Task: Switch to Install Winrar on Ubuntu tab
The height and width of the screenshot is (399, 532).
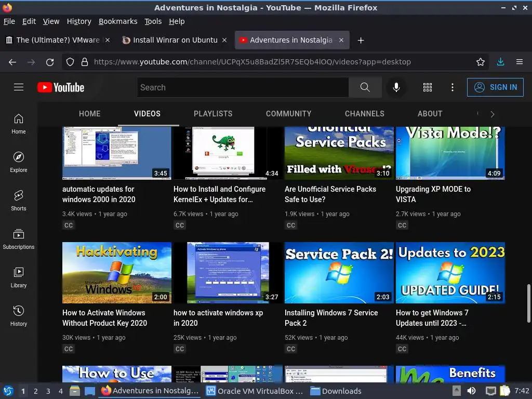Action: click(x=175, y=40)
